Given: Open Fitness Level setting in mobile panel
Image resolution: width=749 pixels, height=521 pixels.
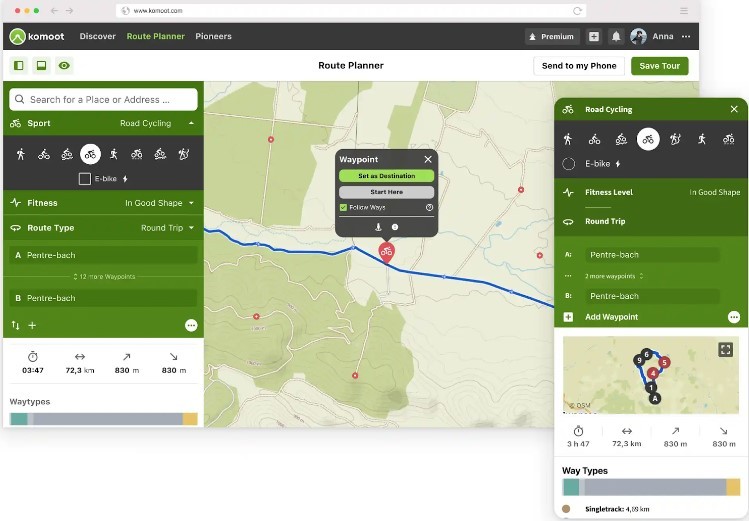Looking at the screenshot, I should 652,192.
